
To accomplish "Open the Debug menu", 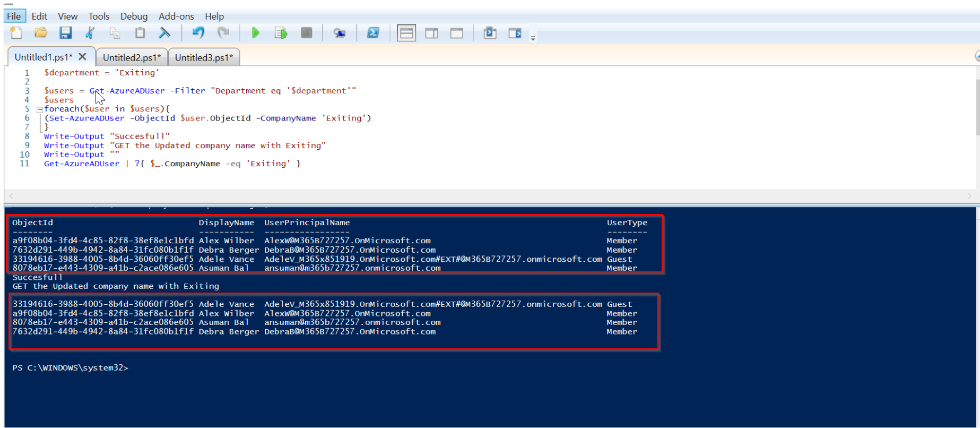I will 134,16.
